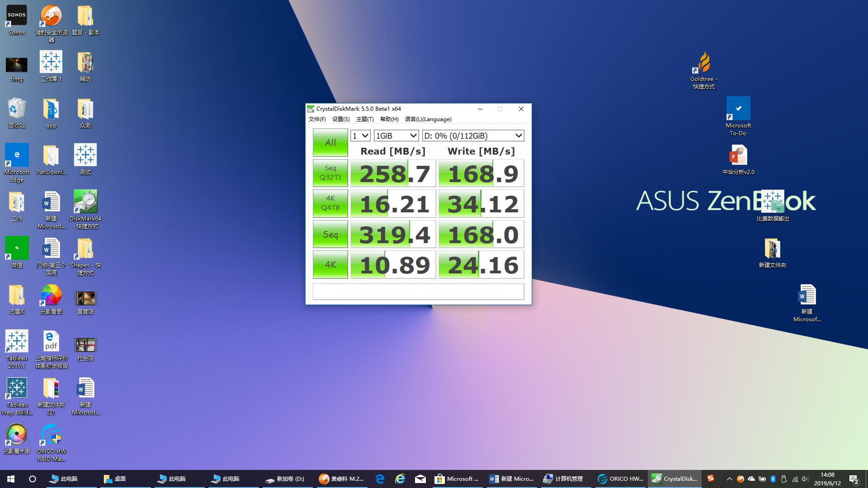Run the Seq Q32T1 test

330,173
